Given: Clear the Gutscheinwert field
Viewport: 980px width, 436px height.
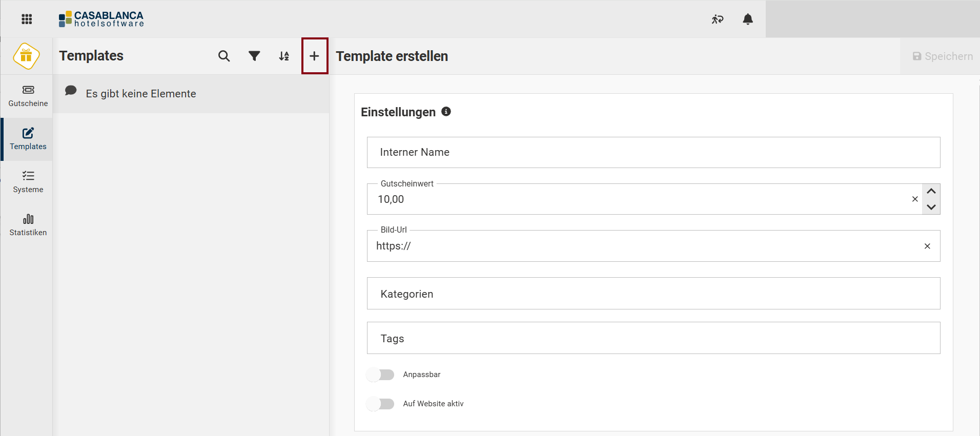Looking at the screenshot, I should click(x=915, y=199).
